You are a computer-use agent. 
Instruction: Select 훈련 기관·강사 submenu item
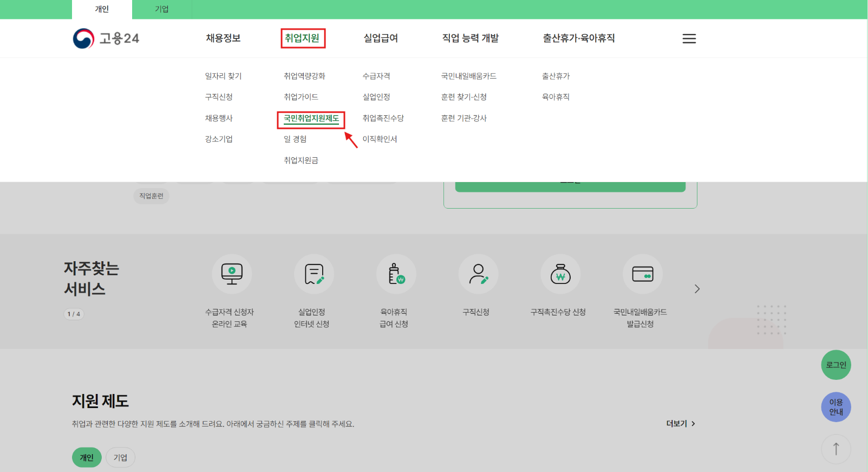click(x=464, y=118)
